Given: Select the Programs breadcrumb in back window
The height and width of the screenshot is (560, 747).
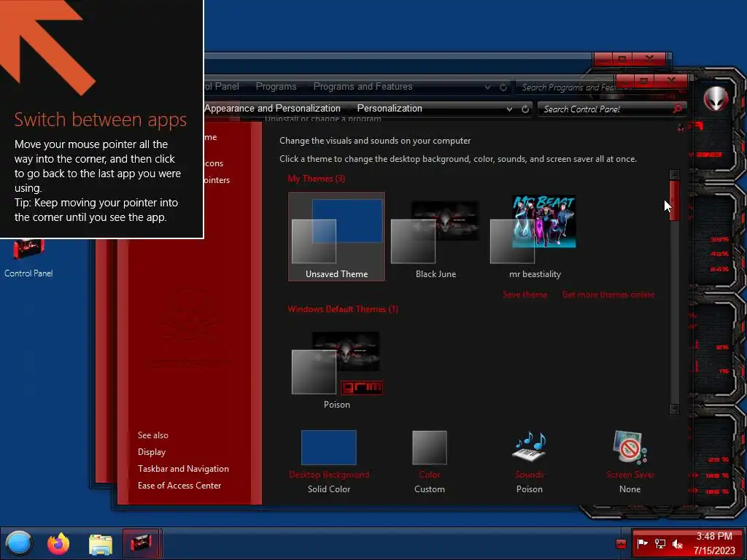Looking at the screenshot, I should click(x=276, y=87).
